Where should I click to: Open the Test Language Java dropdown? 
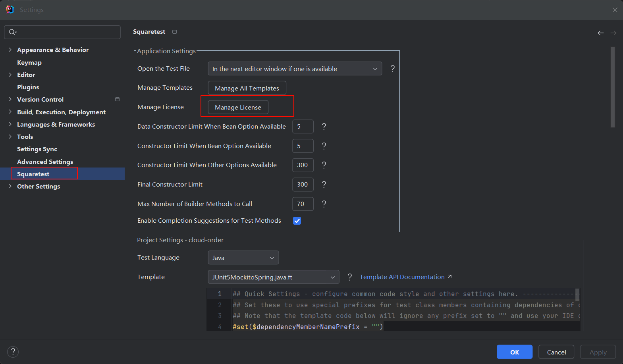pyautogui.click(x=243, y=258)
